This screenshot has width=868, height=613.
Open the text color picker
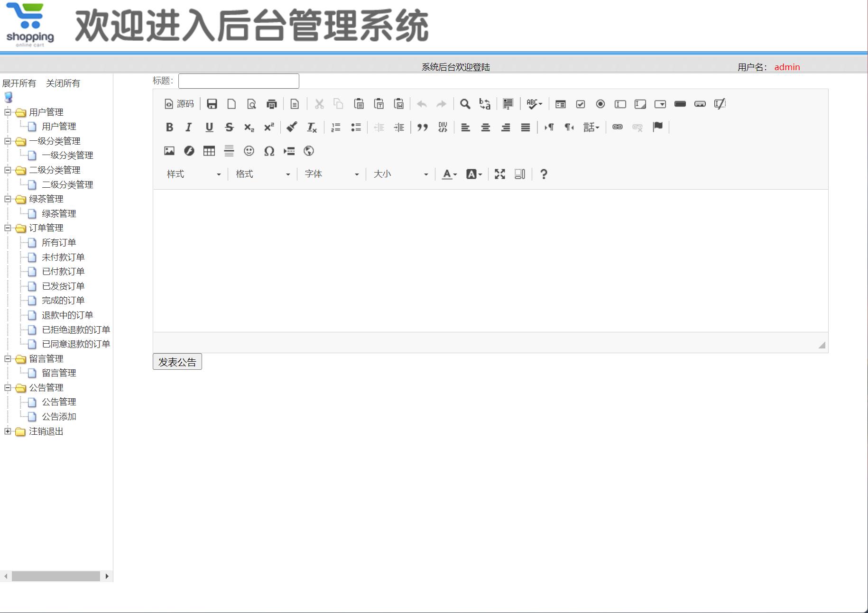448,174
